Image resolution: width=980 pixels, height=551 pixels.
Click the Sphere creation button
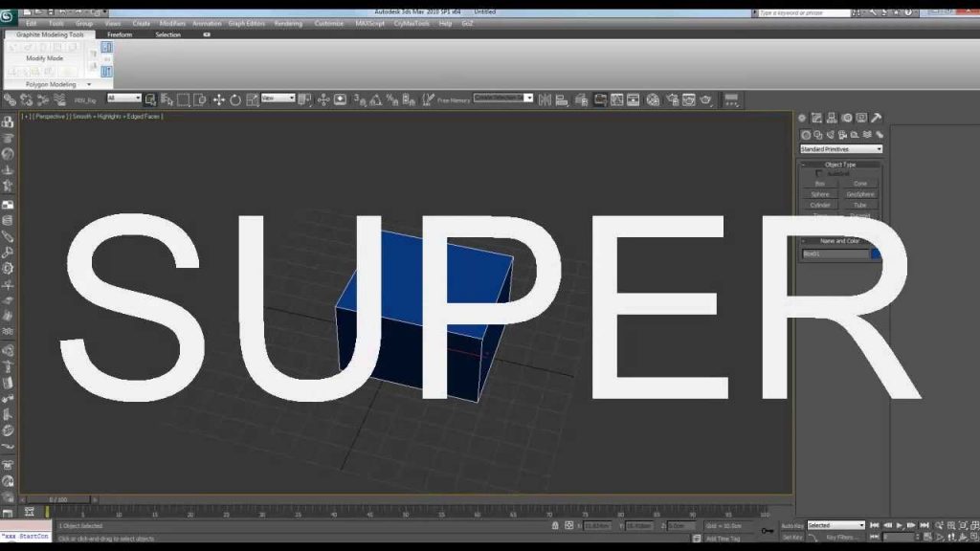pyautogui.click(x=819, y=193)
